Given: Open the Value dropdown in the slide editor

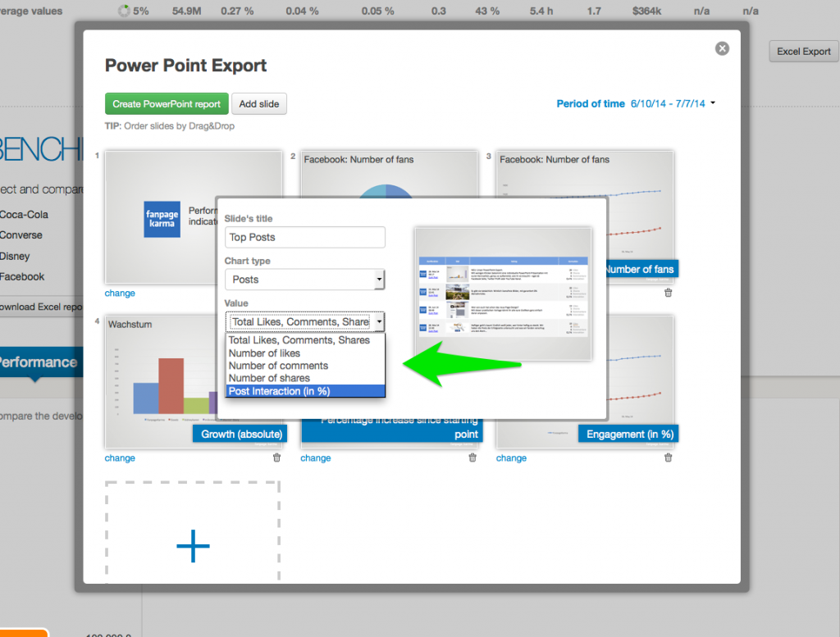Looking at the screenshot, I should coord(304,321).
